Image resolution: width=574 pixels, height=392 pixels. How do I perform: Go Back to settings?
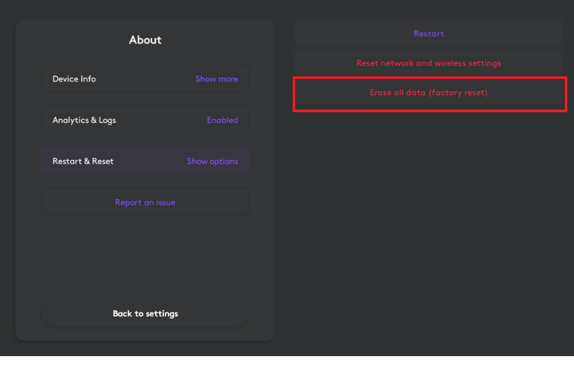coord(146,314)
